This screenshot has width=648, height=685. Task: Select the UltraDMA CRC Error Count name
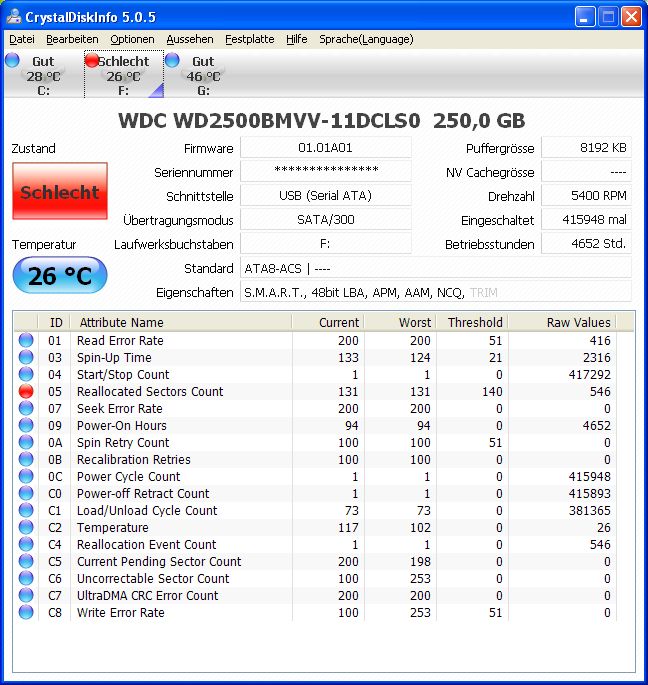click(148, 596)
